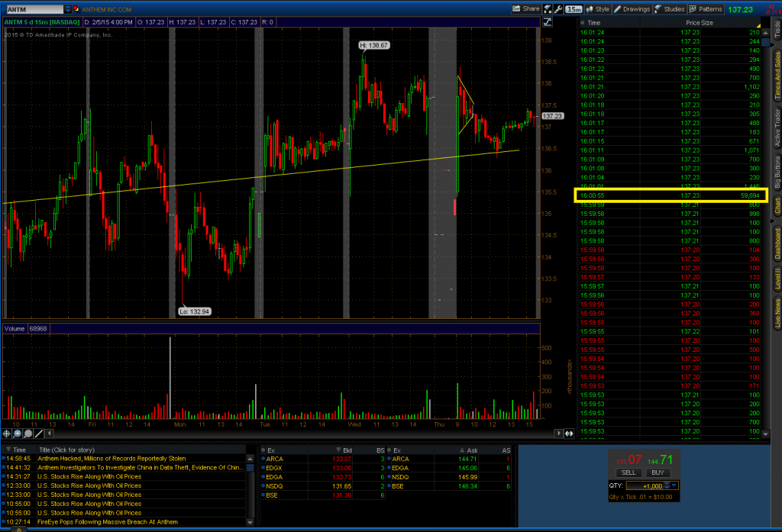782x532 pixels.
Task: Click the scroll-left arrow under the chart
Action: (49, 434)
